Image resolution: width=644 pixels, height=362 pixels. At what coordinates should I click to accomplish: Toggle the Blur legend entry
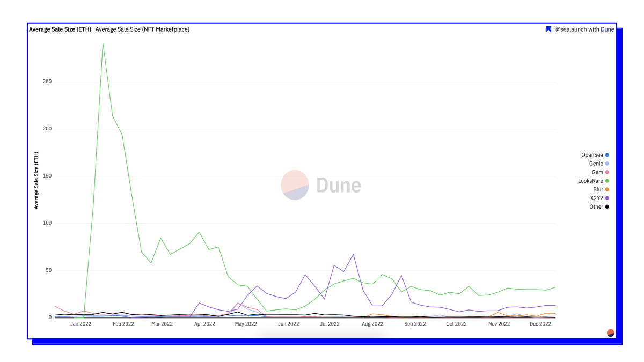601,189
